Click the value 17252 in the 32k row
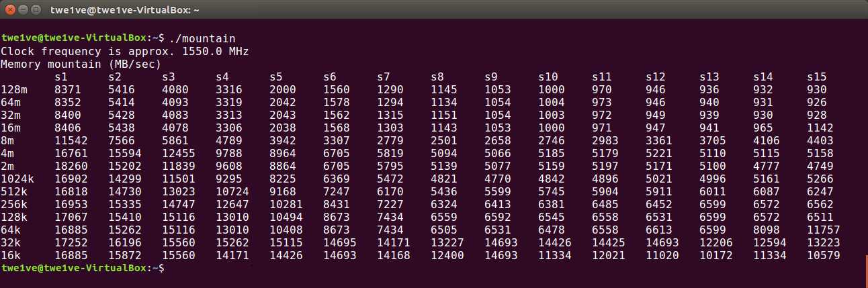Viewport: 868px width, 288px height. pos(71,242)
